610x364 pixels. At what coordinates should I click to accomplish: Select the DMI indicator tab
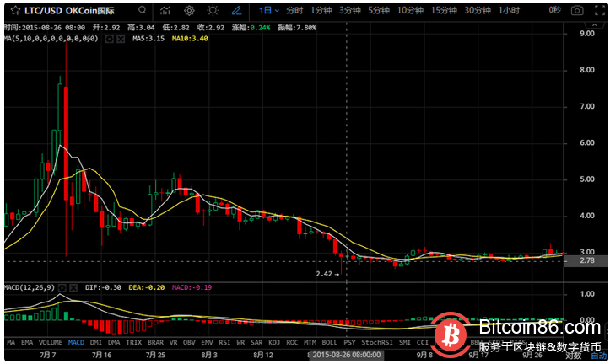pos(95,343)
